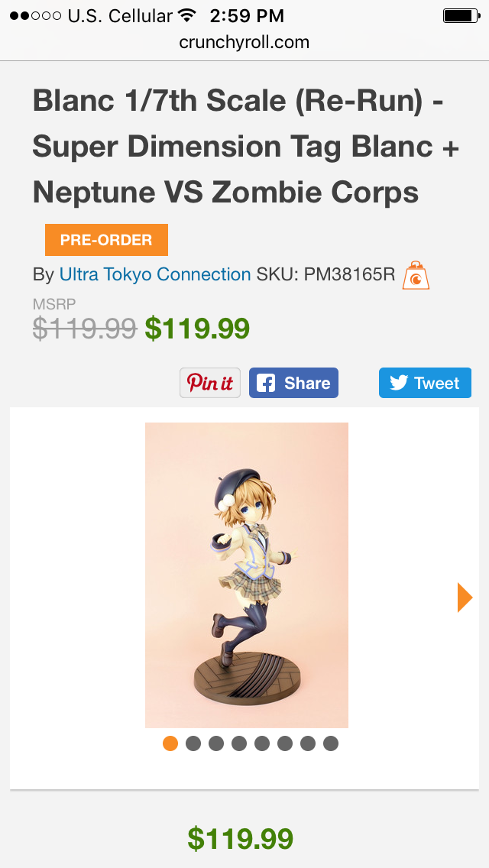
Task: Tap the battery icon in status bar
Action: tap(461, 15)
